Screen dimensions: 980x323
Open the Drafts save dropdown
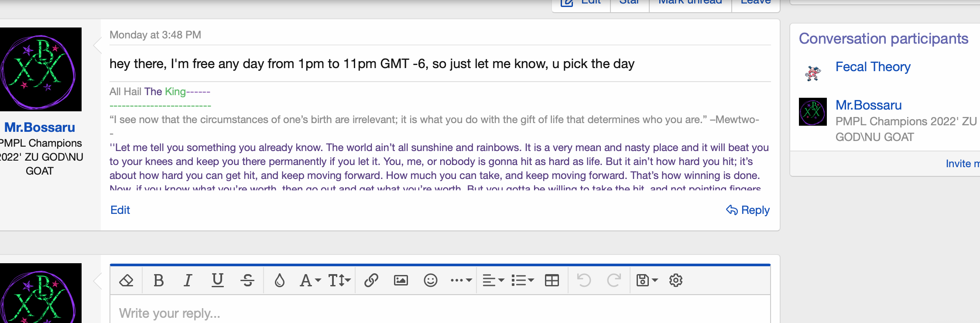click(x=647, y=280)
